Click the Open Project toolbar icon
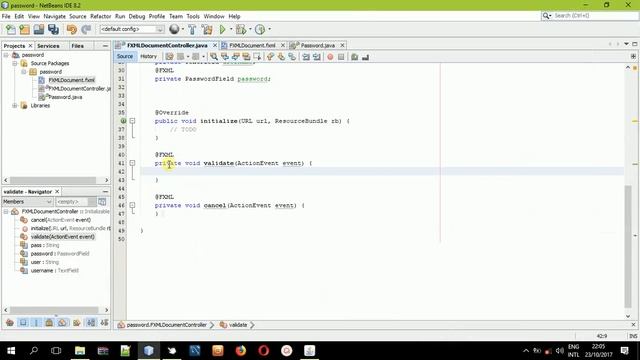This screenshot has width=640, height=360. 39,29
